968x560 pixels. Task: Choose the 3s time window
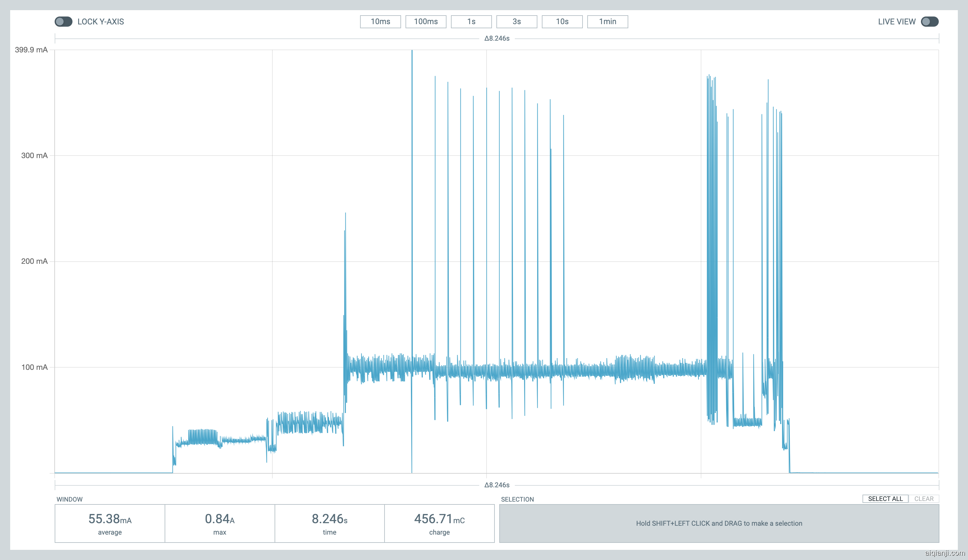pos(517,22)
